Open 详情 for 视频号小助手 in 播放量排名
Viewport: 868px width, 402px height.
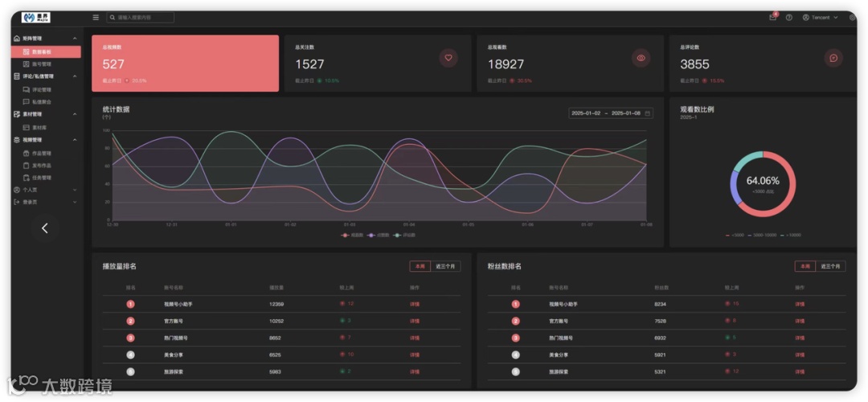click(x=414, y=304)
